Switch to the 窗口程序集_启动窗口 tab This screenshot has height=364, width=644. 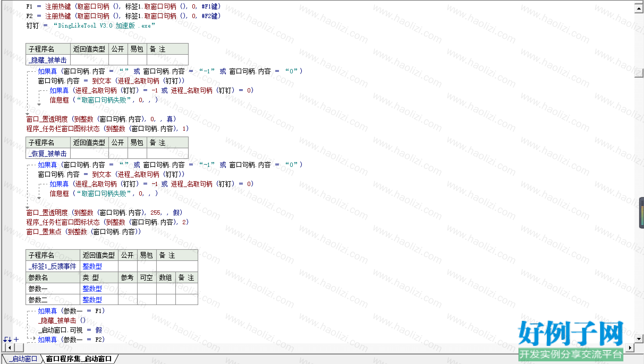pos(79,359)
